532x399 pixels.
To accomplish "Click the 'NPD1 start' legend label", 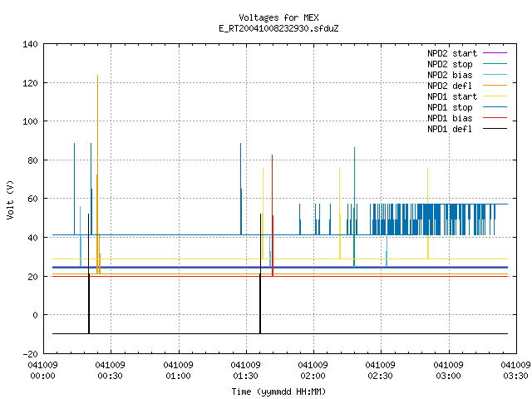I will (x=452, y=96).
